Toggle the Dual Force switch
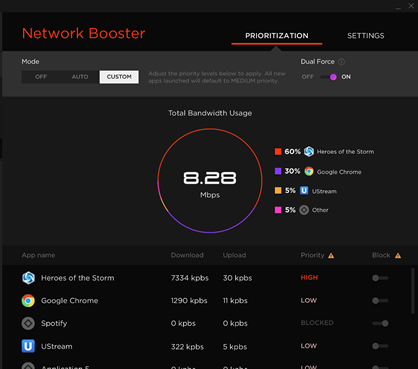 tap(329, 77)
